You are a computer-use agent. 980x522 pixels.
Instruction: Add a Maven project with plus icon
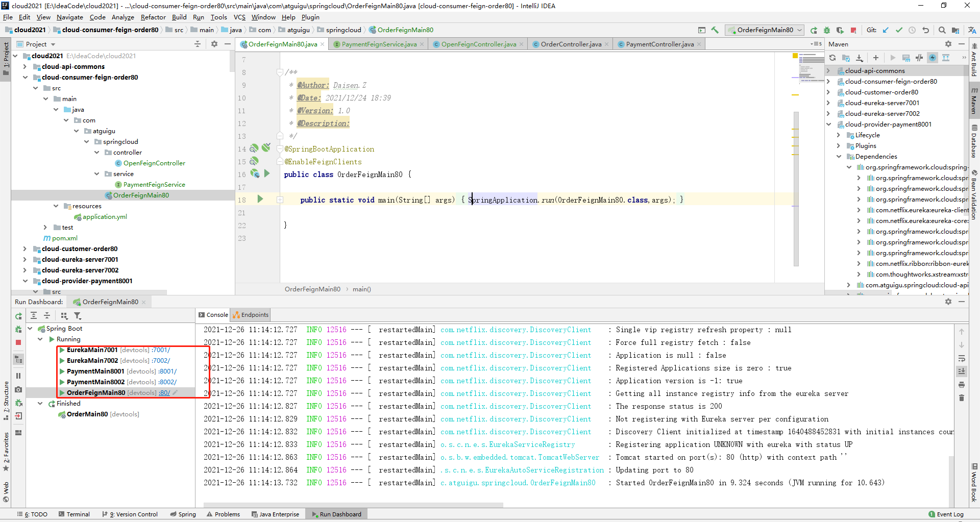click(876, 58)
